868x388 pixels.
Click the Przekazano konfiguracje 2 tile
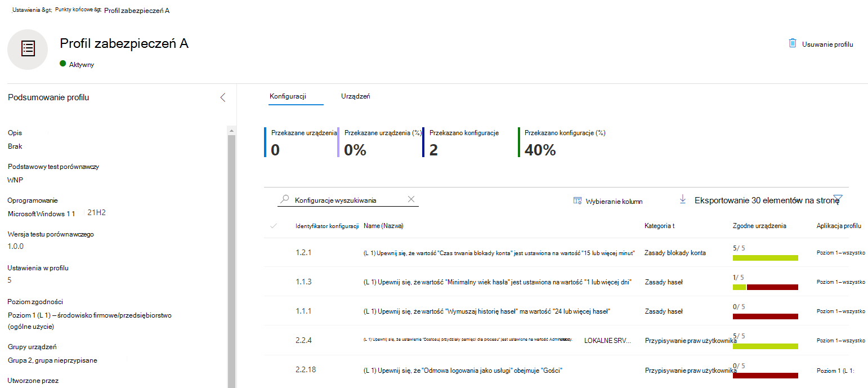coord(462,142)
